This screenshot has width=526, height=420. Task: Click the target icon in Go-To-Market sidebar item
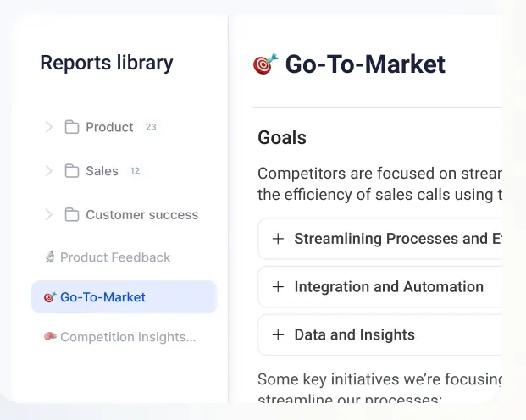[x=50, y=297]
